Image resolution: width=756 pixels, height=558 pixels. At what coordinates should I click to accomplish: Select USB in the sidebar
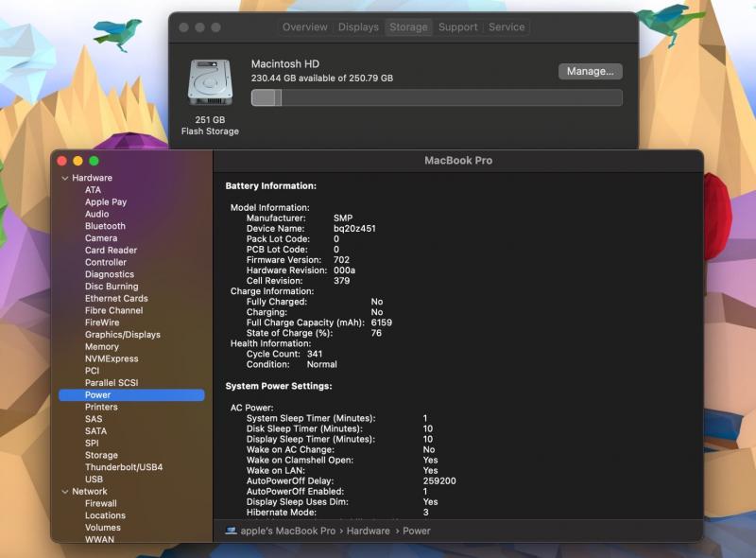tap(94, 480)
